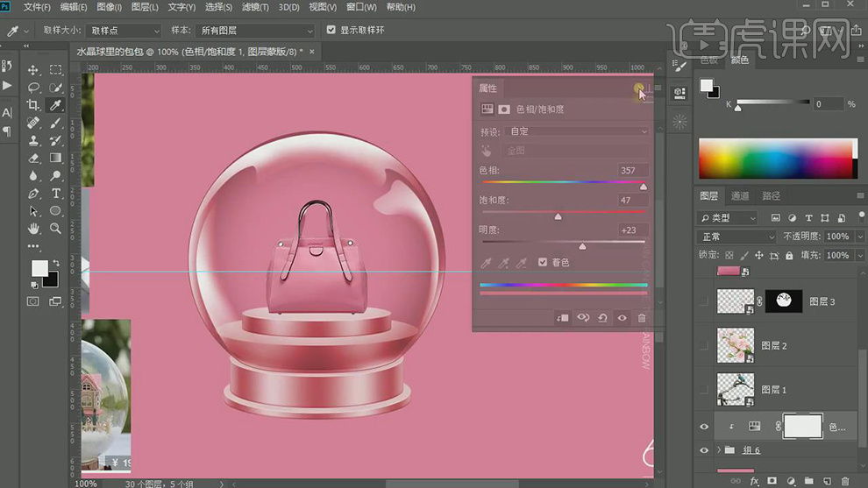
Task: Select the Zoom magnifier tool
Action: pyautogui.click(x=55, y=228)
